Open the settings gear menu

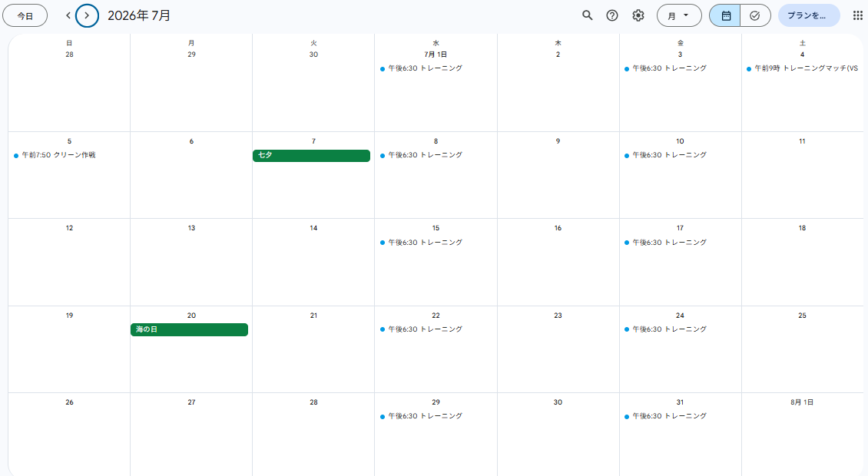(x=638, y=15)
